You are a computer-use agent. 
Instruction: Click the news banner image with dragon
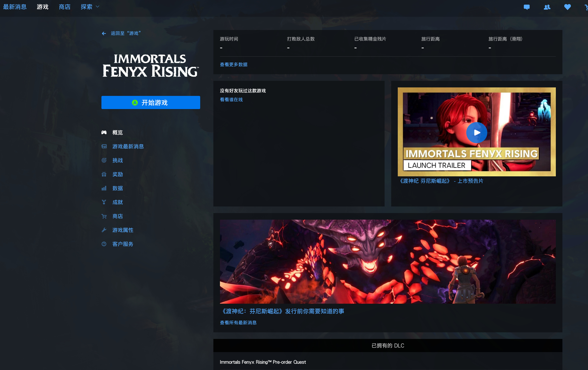point(388,261)
